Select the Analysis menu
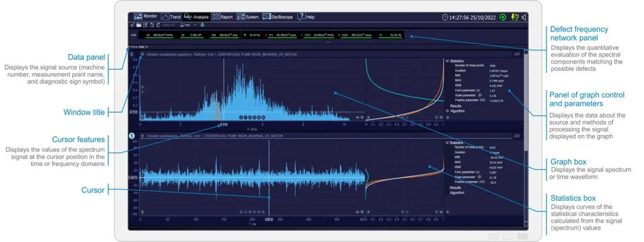644x242 pixels. [196, 17]
